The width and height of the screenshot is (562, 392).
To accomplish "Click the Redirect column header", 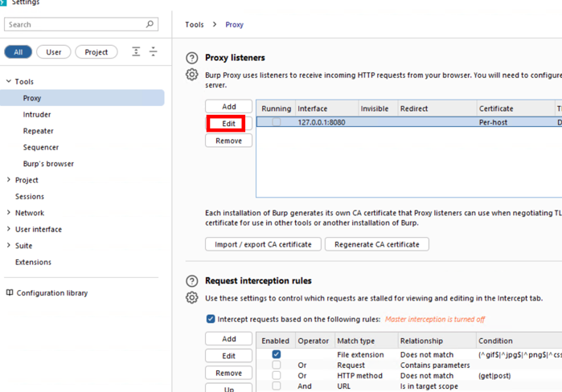I will click(437, 108).
